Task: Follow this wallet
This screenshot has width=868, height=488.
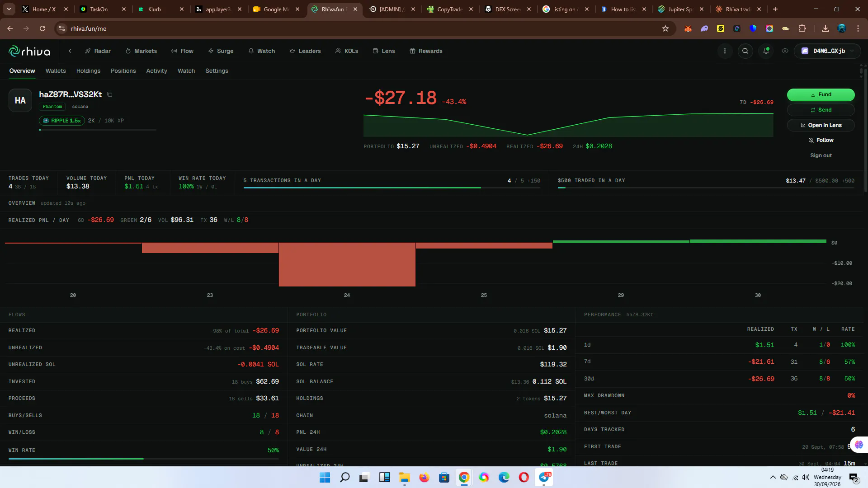Action: 821,140
